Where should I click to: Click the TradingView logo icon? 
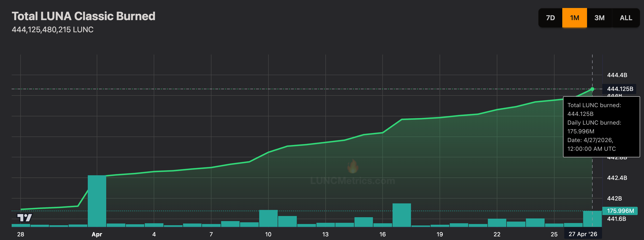pyautogui.click(x=24, y=217)
